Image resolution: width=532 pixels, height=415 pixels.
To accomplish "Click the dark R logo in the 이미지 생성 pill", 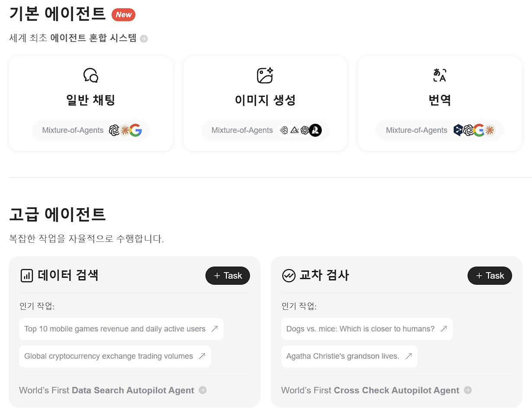I will tap(314, 130).
